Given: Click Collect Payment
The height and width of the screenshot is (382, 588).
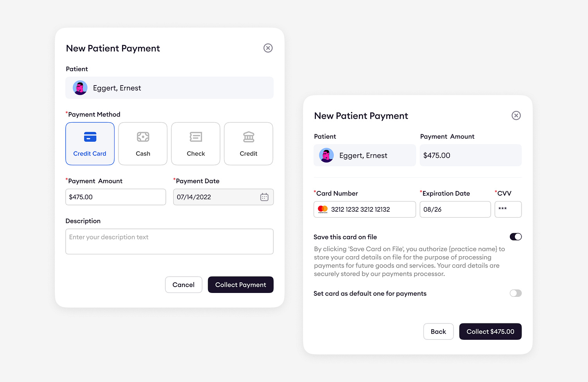Looking at the screenshot, I should pyautogui.click(x=240, y=285).
